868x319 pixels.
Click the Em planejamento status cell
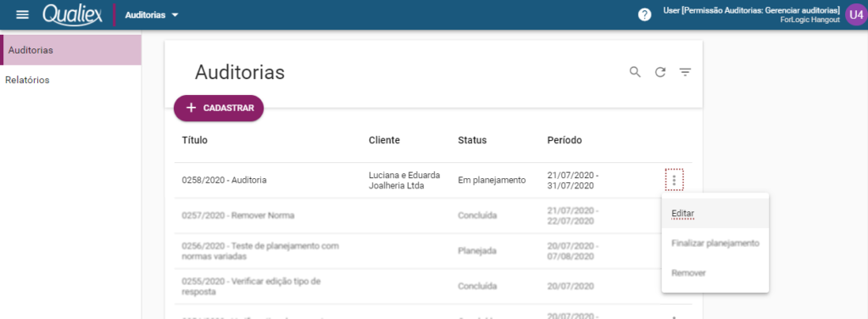click(x=492, y=180)
